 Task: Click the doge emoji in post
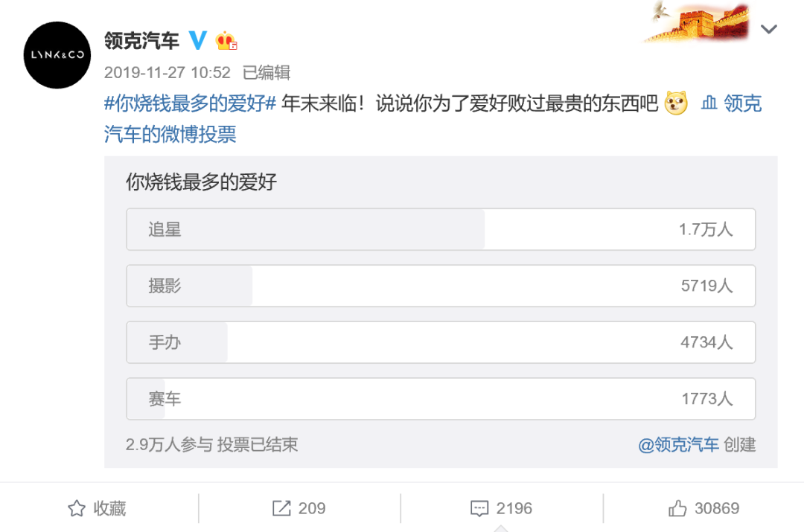[676, 104]
